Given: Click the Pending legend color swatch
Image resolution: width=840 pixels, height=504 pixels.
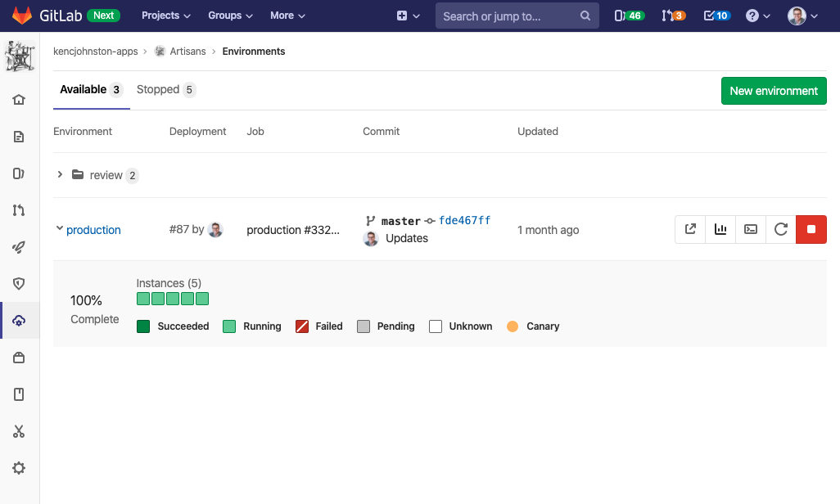Looking at the screenshot, I should point(364,326).
